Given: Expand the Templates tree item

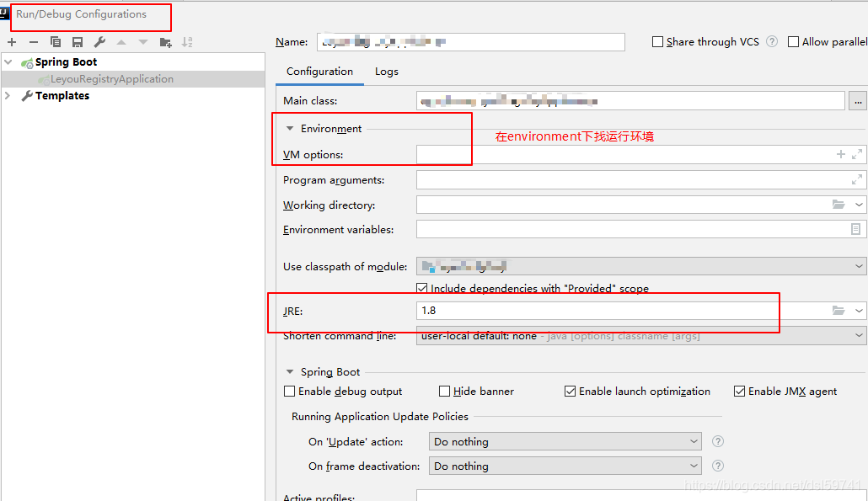Looking at the screenshot, I should pos(7,95).
